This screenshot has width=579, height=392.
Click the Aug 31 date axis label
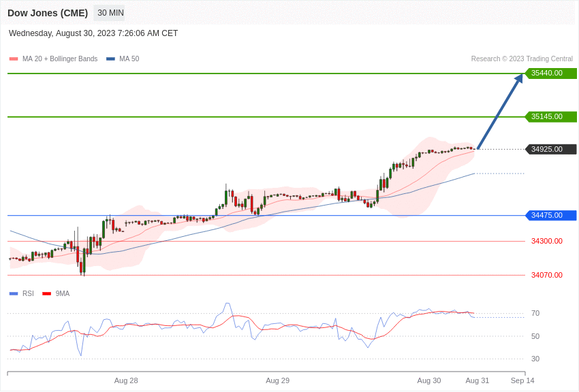477,381
